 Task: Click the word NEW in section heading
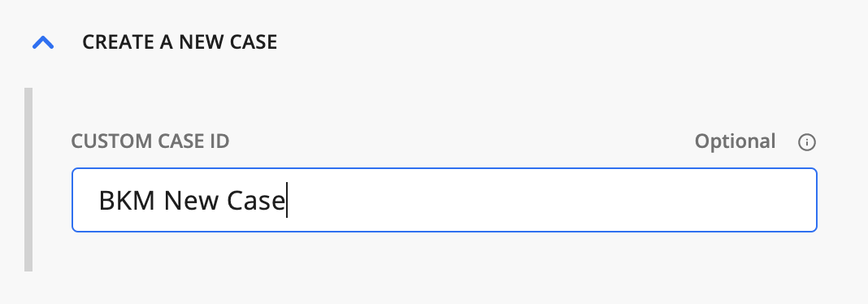coord(200,42)
